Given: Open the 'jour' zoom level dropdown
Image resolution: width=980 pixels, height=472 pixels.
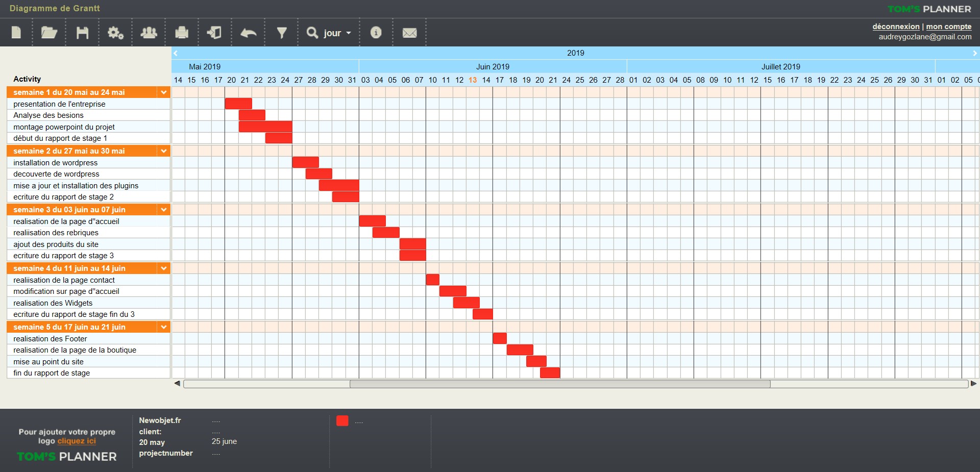Looking at the screenshot, I should (330, 33).
